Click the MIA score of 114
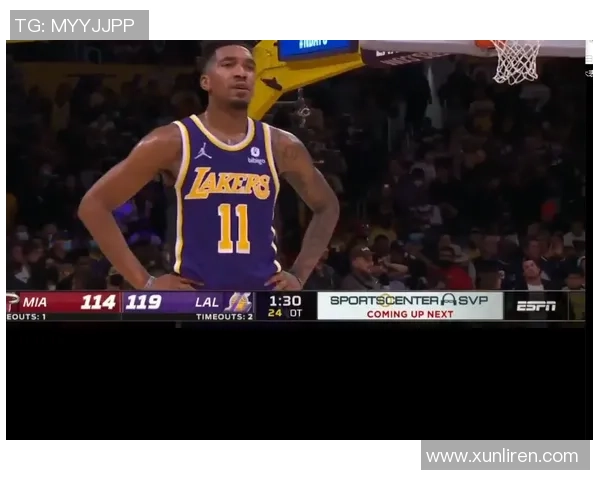The height and width of the screenshot is (480, 600). pos(98,302)
